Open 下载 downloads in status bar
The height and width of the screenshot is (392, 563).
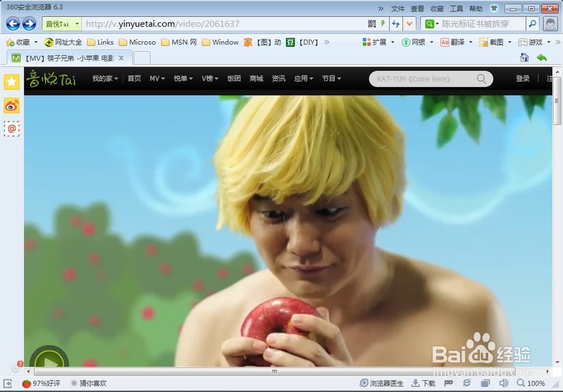tap(423, 384)
